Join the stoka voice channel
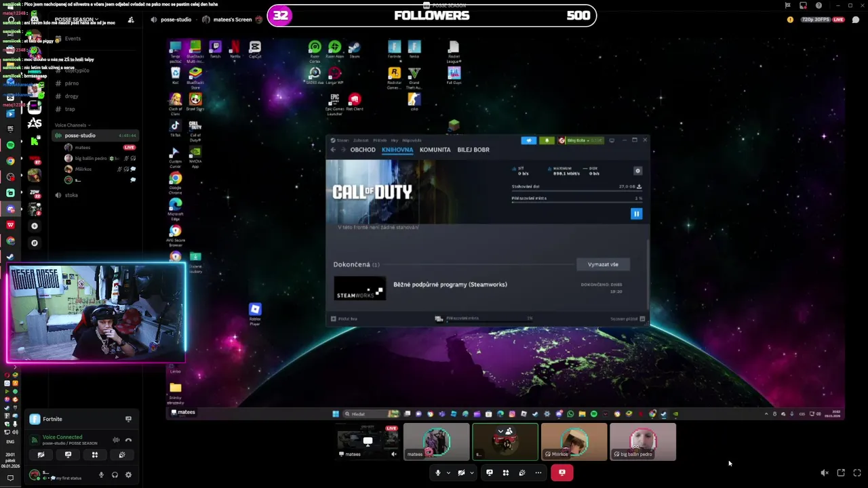This screenshot has height=488, width=868. point(71,195)
